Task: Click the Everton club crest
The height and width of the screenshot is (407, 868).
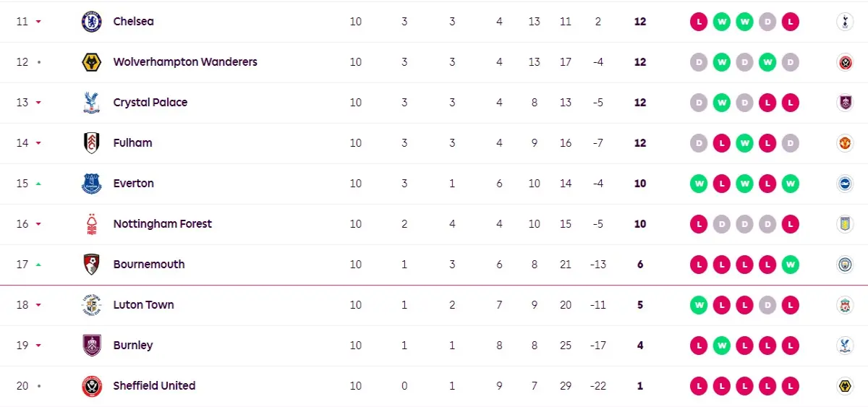Action: [92, 184]
